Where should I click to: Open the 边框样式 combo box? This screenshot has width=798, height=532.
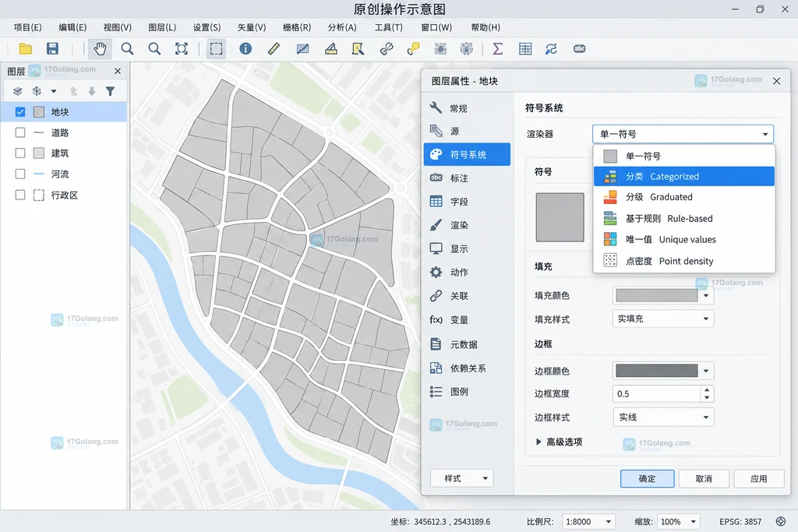point(663,417)
